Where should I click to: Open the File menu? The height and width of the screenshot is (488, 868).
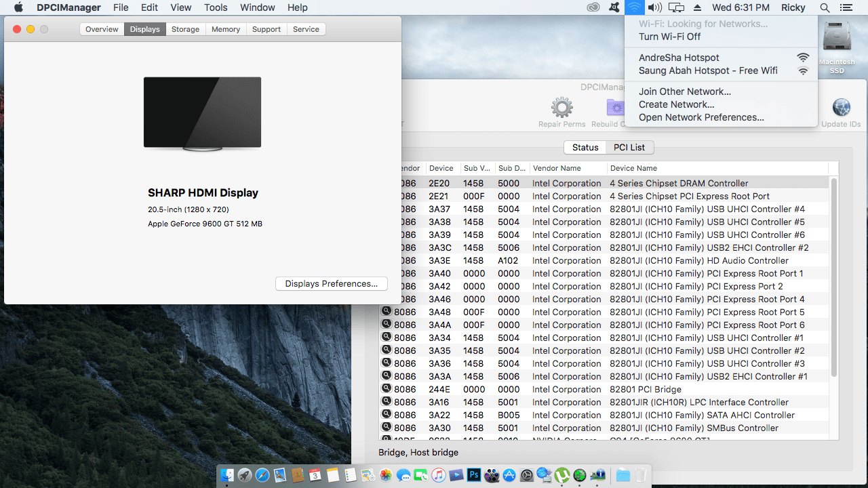tap(121, 7)
